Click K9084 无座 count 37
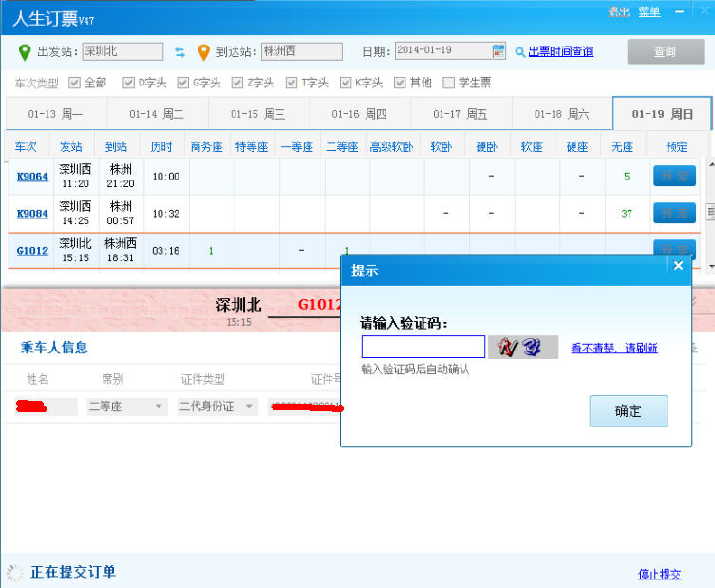This screenshot has width=715, height=588. pyautogui.click(x=627, y=214)
